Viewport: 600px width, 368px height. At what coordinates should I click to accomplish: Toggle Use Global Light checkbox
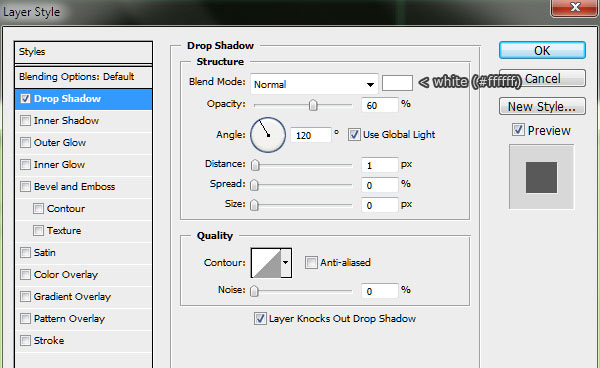[354, 135]
